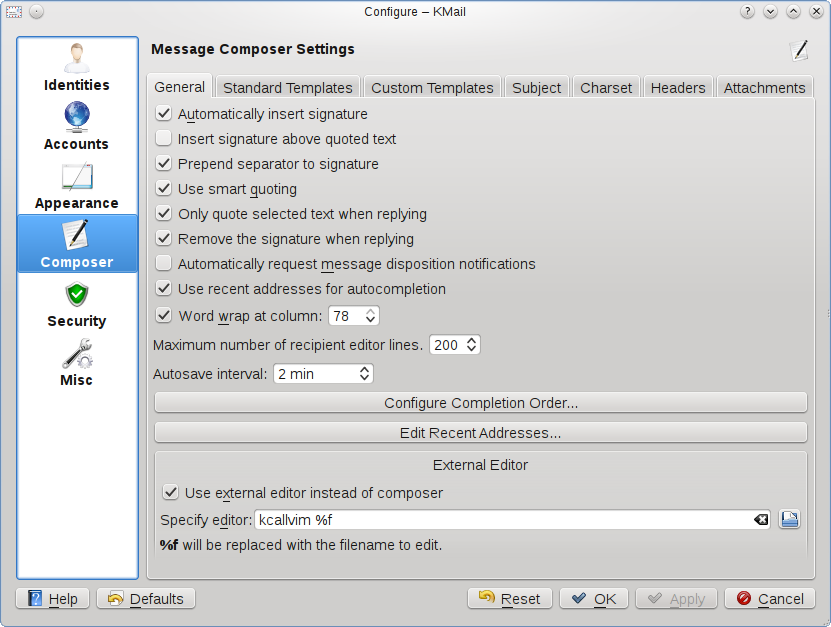Click the Defaults button
This screenshot has width=831, height=627.
click(146, 598)
